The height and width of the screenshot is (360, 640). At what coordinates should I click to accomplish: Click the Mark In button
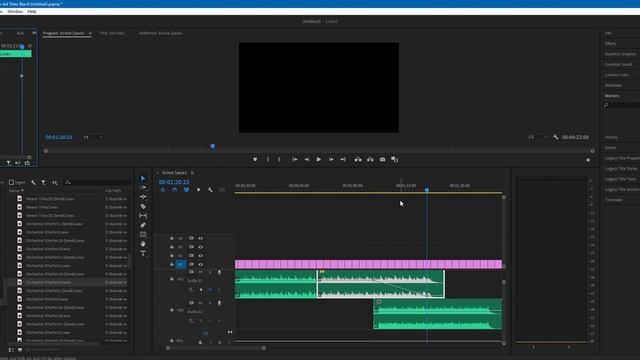click(268, 160)
